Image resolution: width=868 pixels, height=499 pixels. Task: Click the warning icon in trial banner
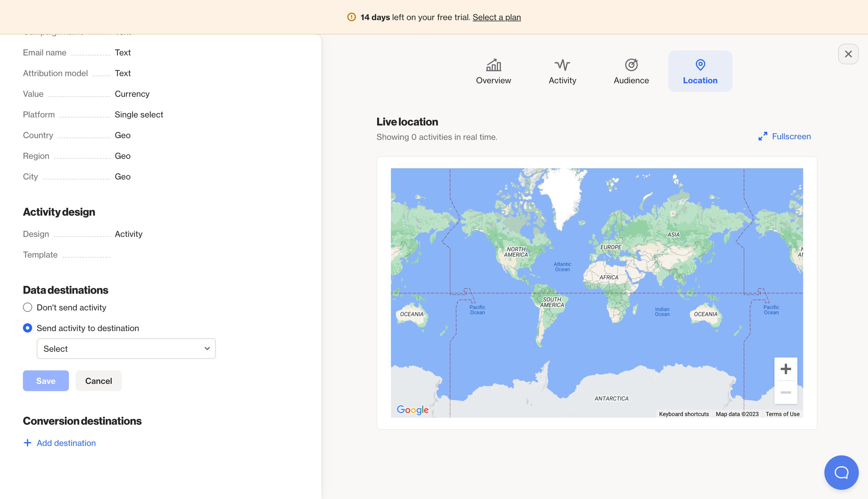tap(351, 17)
